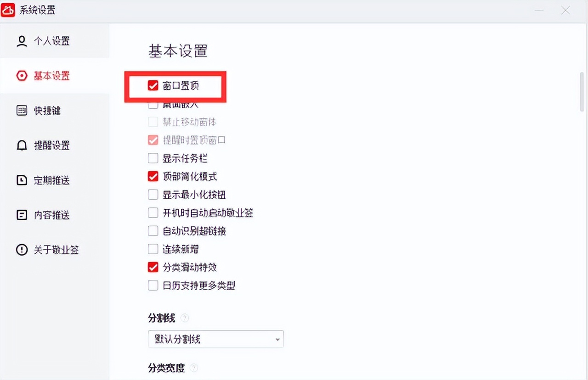Uncheck the 窗口置顶 checkbox
This screenshot has height=380, width=588.
[x=153, y=86]
